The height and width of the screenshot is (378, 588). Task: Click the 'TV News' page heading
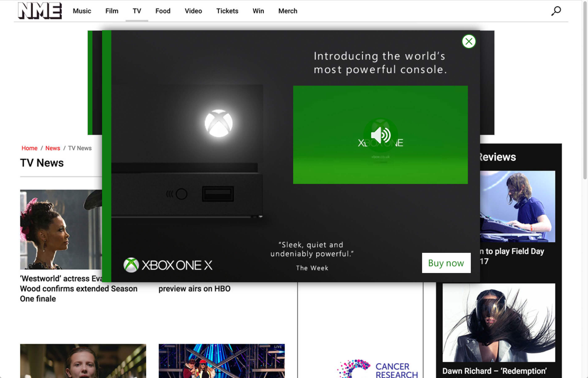coord(42,163)
